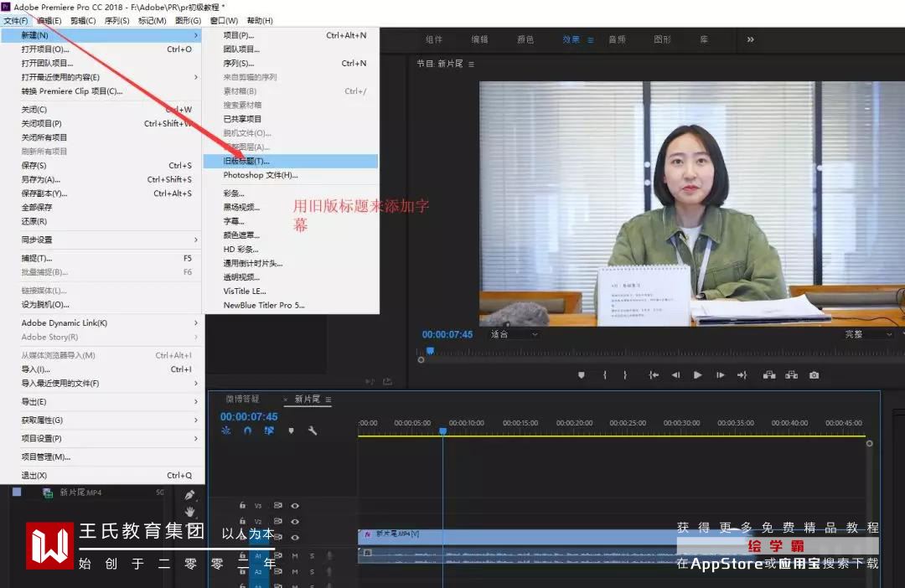Select 序列(S) in New submenu

291,63
